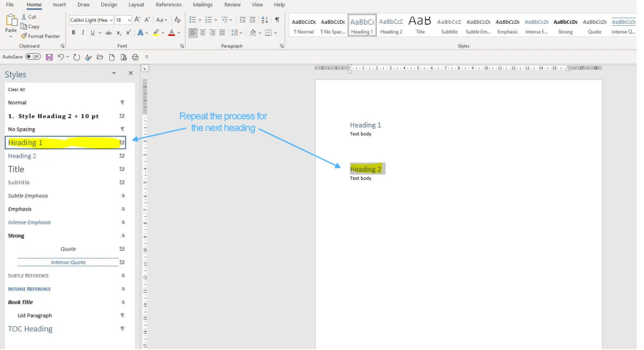The width and height of the screenshot is (644, 350).
Task: Open the multilevel list button
Action: pyautogui.click(x=225, y=19)
